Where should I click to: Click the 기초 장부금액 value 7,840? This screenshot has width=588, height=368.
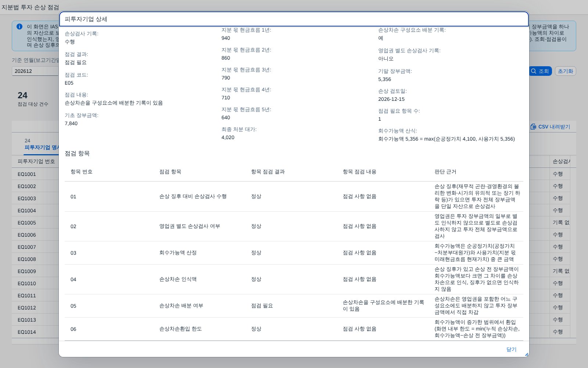(x=71, y=123)
